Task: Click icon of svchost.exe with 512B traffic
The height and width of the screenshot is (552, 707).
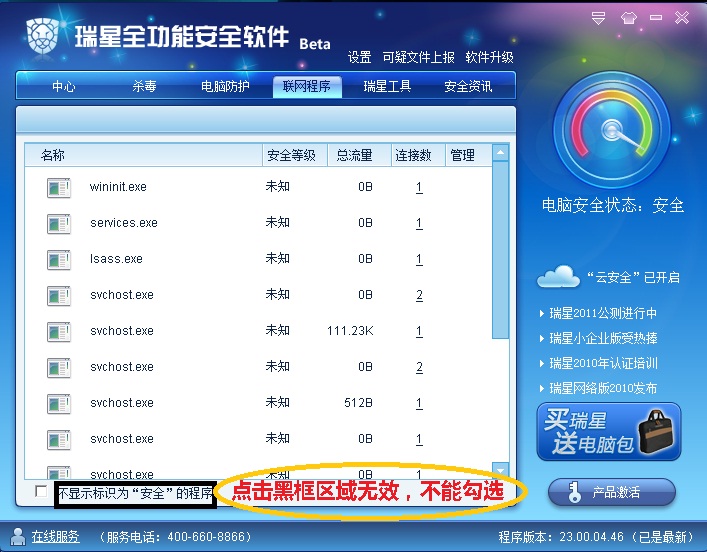Action: coord(59,404)
